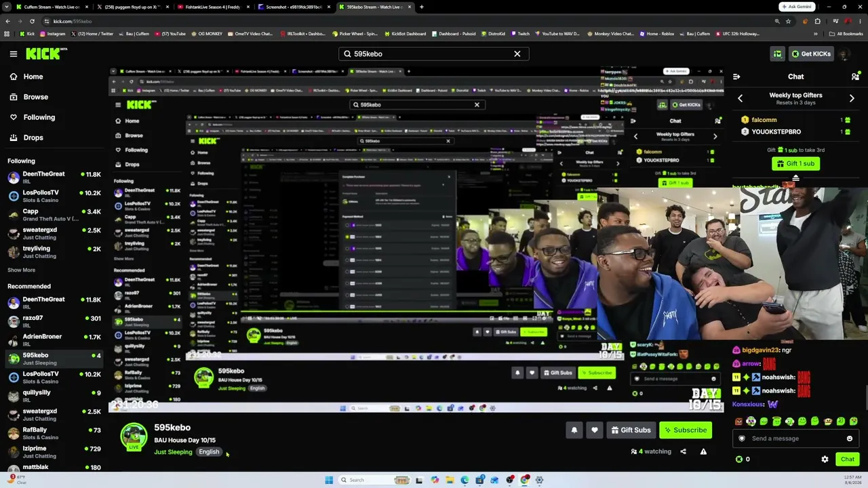
Task: Open Following in the Kick sidebar
Action: pyautogui.click(x=32, y=117)
